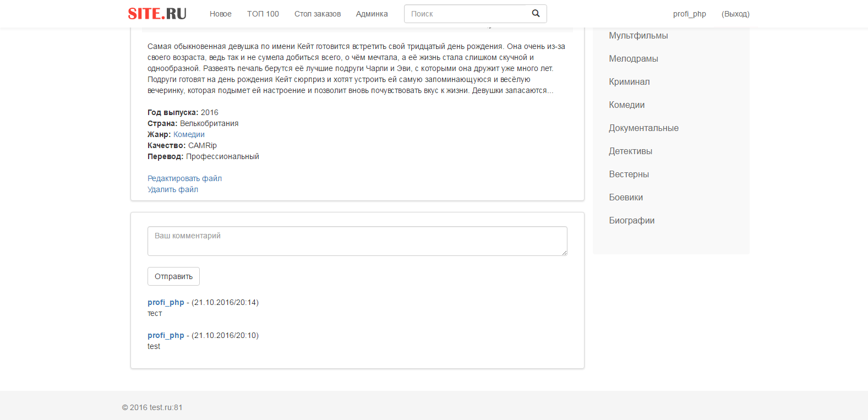Select the Криминал category
Screen dimensions: 868x420
tap(629, 82)
